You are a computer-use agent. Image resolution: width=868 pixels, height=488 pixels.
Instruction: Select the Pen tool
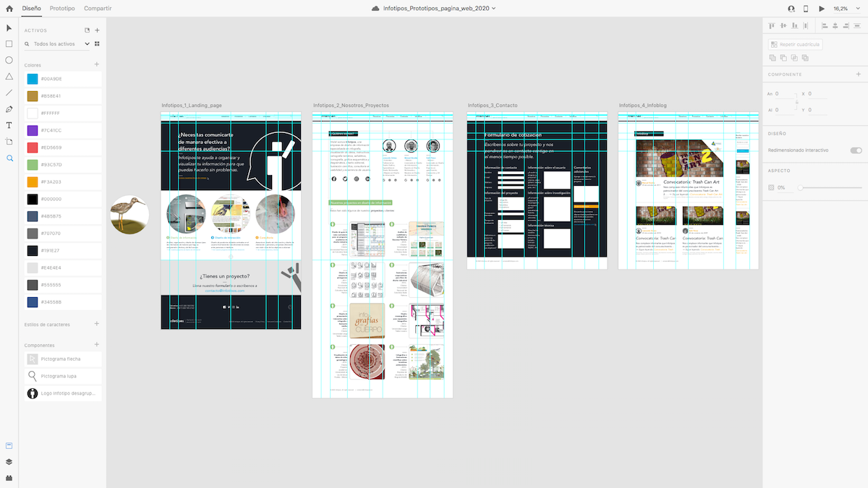pos(9,109)
